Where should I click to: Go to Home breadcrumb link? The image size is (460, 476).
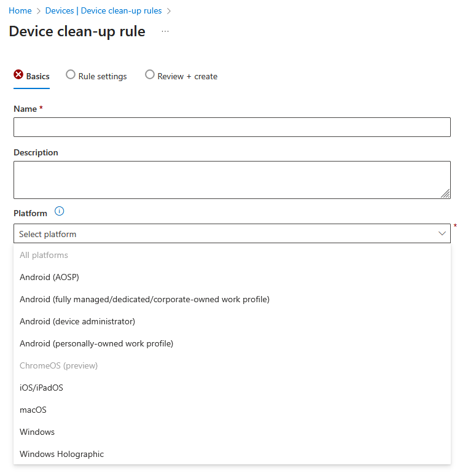pyautogui.click(x=20, y=10)
